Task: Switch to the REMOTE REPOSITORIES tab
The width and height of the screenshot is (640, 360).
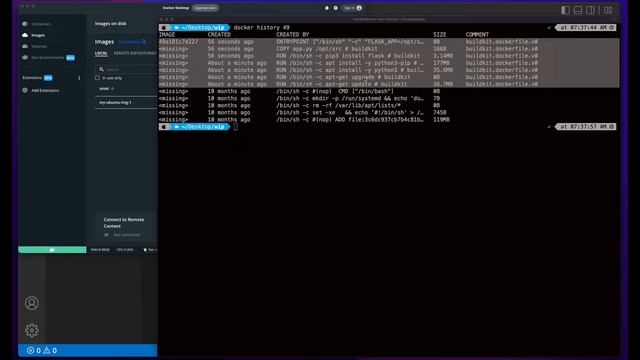Action: pyautogui.click(x=135, y=53)
